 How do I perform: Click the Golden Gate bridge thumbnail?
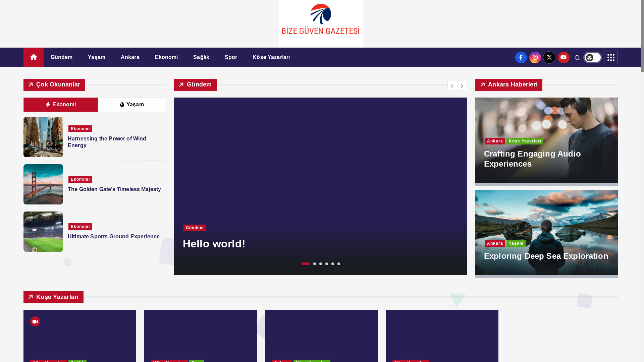click(43, 184)
